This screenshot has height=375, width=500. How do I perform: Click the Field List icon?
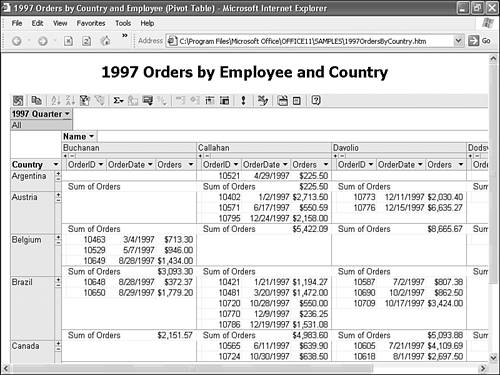(x=296, y=101)
